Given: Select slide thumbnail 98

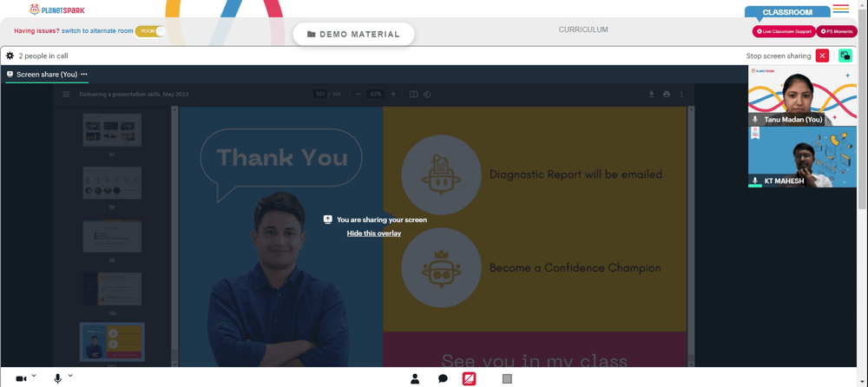Looking at the screenshot, I should pyautogui.click(x=112, y=183).
